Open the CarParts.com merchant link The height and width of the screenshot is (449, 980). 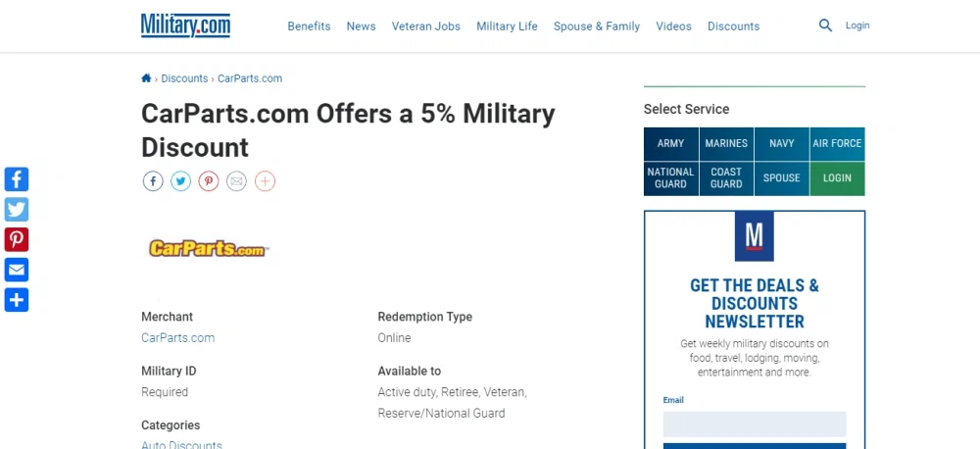[178, 337]
